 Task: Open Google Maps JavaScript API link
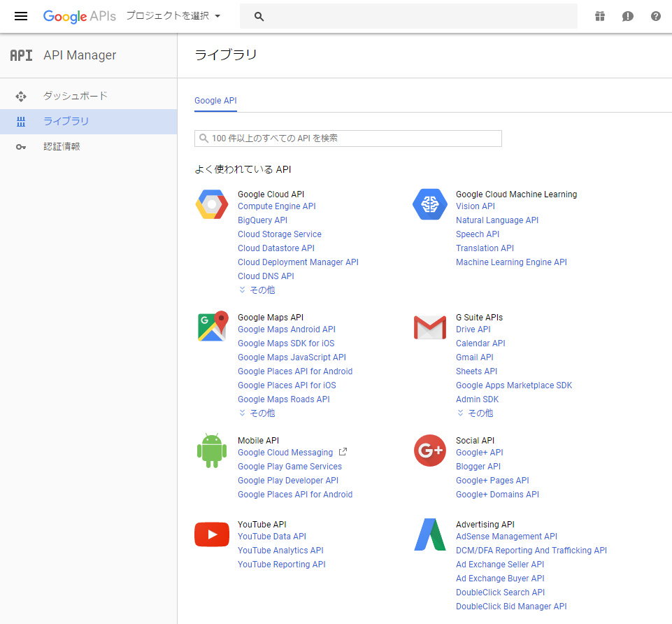(292, 357)
